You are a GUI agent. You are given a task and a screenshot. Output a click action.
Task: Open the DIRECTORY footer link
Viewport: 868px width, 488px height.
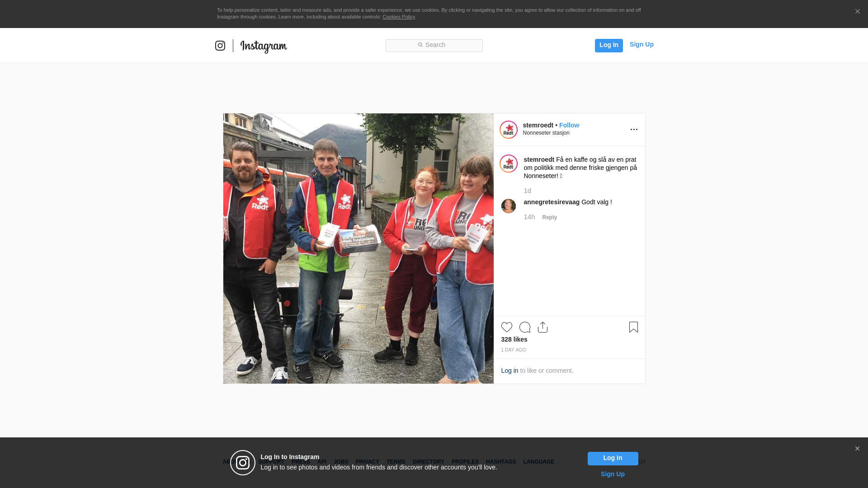(429, 462)
